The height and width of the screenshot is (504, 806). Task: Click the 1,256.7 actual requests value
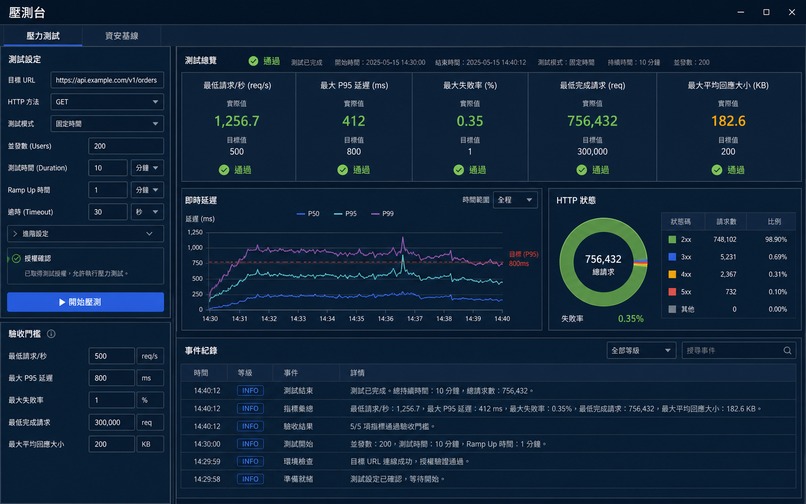click(x=236, y=121)
